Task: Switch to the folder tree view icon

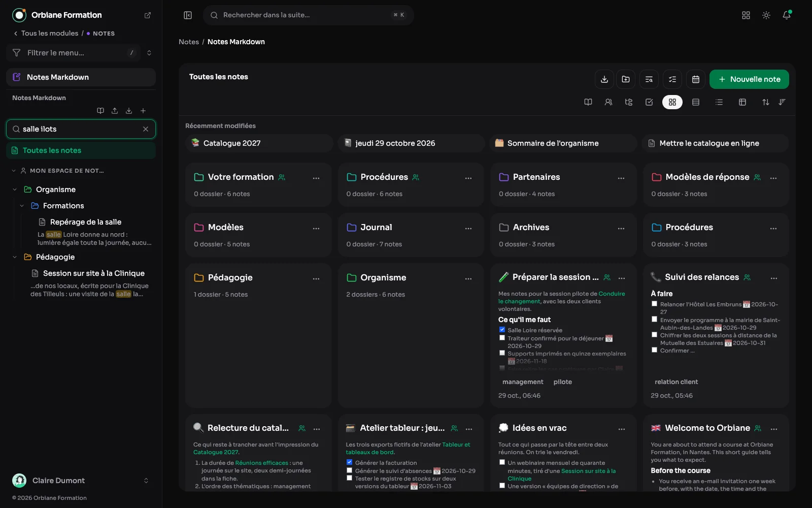Action: [x=629, y=102]
